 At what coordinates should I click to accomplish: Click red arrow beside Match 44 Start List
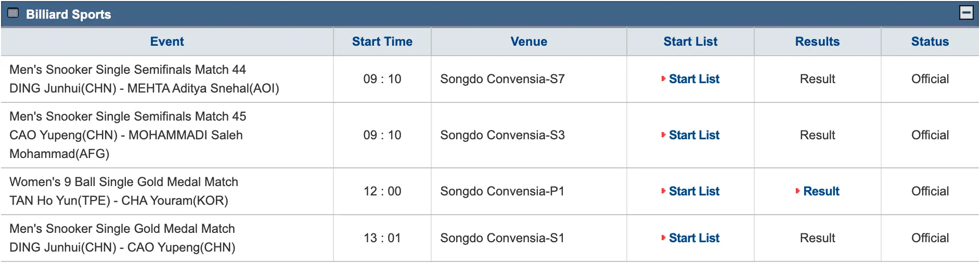coord(663,79)
